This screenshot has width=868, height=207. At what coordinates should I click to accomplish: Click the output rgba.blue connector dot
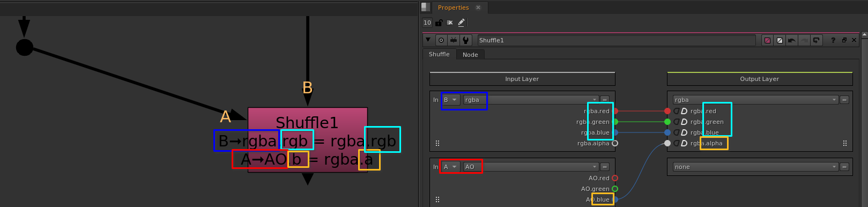pos(667,132)
